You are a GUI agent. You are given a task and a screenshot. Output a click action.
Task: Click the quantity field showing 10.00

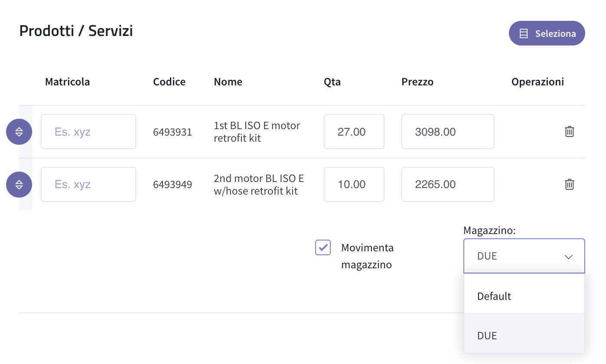click(x=354, y=185)
